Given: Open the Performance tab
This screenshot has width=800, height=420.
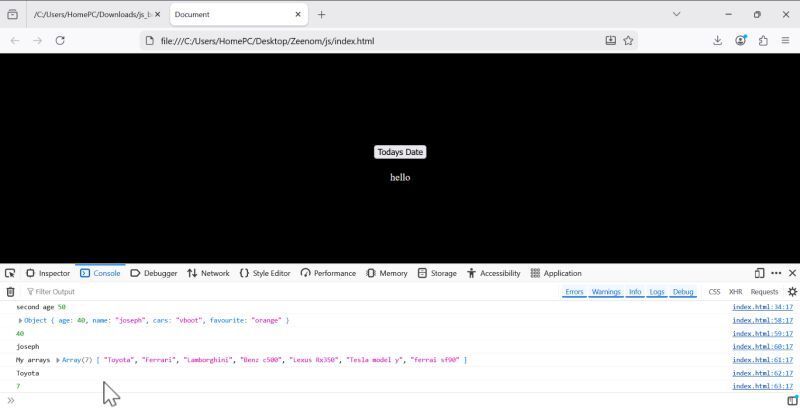Looking at the screenshot, I should coord(329,273).
